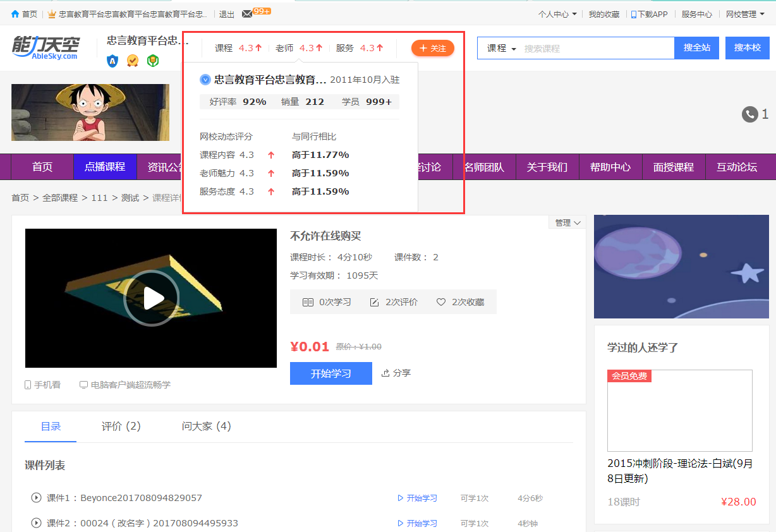Image resolution: width=776 pixels, height=532 pixels.
Task: Click the home icon in top bar
Action: coord(15,14)
